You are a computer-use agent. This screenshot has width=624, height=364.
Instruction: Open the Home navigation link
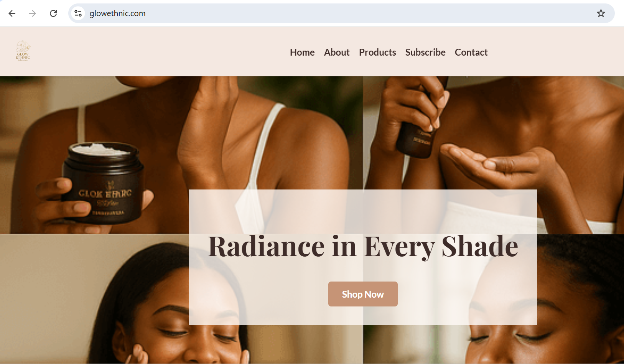click(302, 52)
